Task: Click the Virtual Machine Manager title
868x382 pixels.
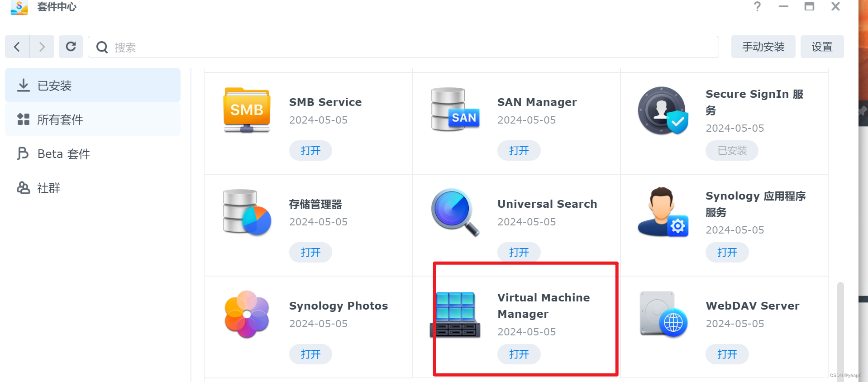Action: click(544, 306)
